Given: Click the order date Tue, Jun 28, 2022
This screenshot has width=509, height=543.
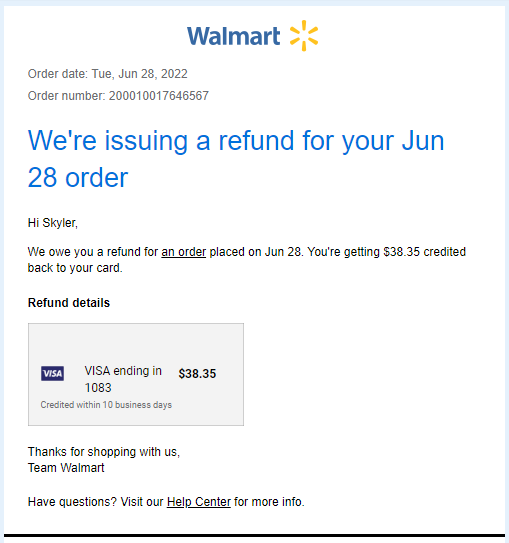Looking at the screenshot, I should click(x=139, y=74).
